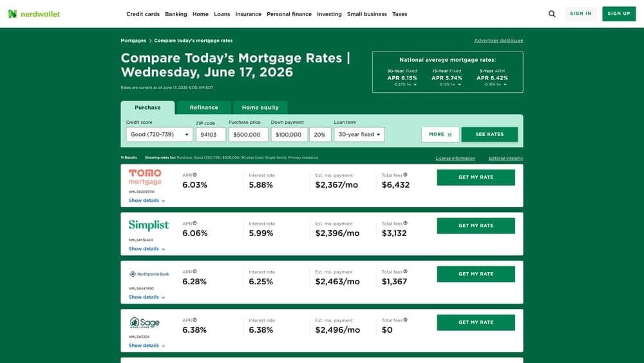The width and height of the screenshot is (644, 363).
Task: Click Total fees info icon in Northpointe row
Action: tap(405, 271)
